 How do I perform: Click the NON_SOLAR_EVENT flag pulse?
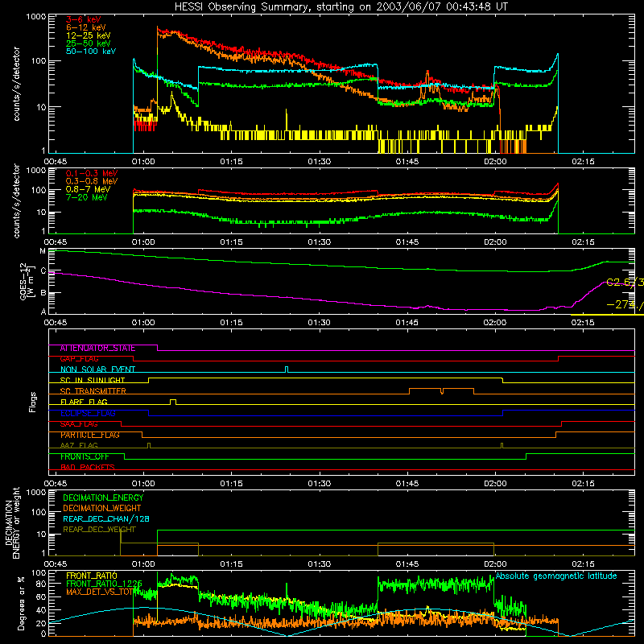pos(287,369)
